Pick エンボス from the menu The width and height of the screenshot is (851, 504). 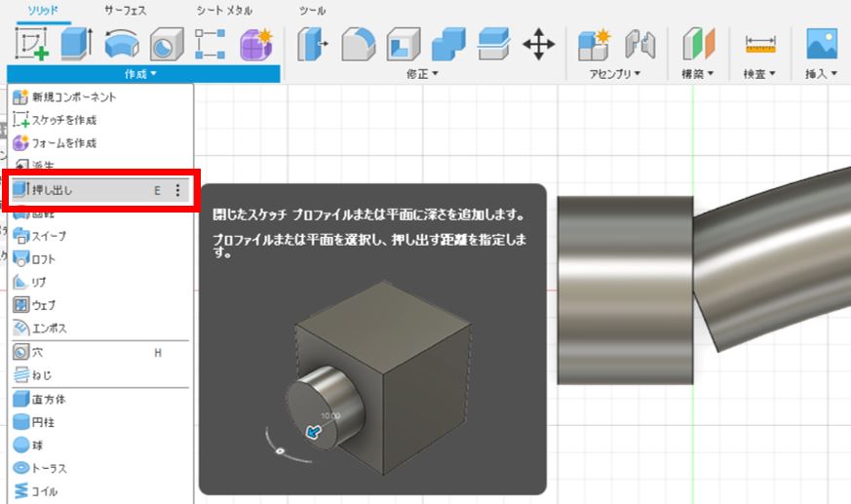(x=100, y=329)
